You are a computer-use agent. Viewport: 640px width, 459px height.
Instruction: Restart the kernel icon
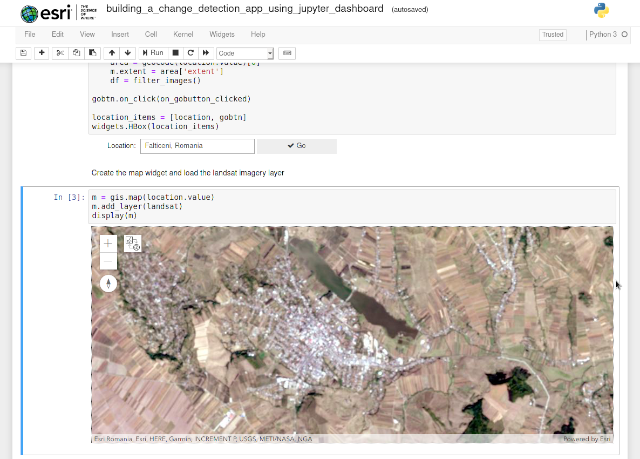tap(191, 53)
